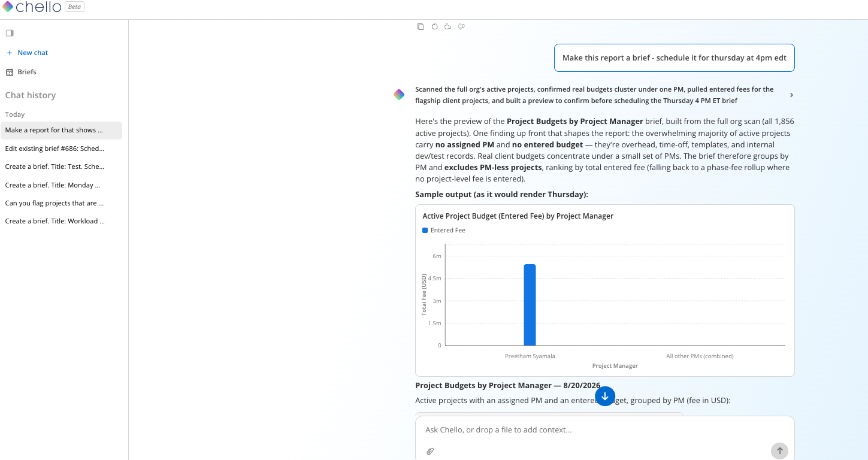Give thumbs up feedback on response
This screenshot has width=868, height=460.
pos(447,26)
